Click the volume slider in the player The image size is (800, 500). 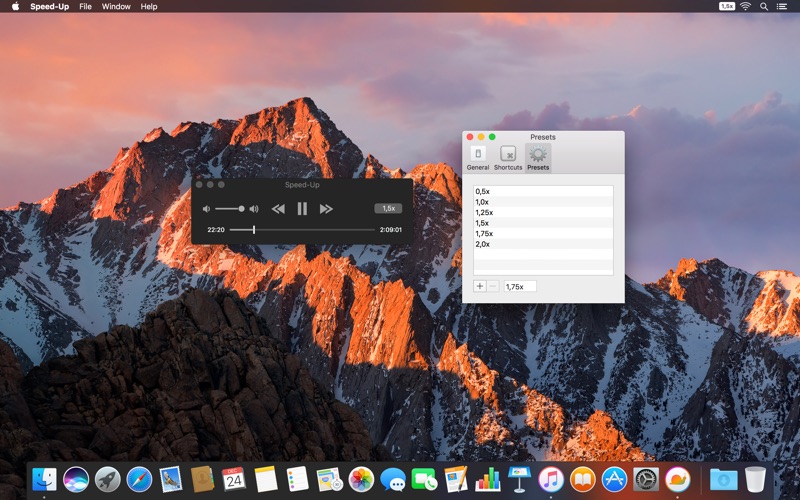[x=229, y=209]
